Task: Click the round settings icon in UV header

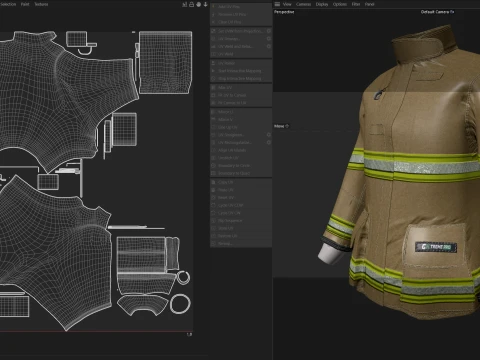Action: point(199,4)
